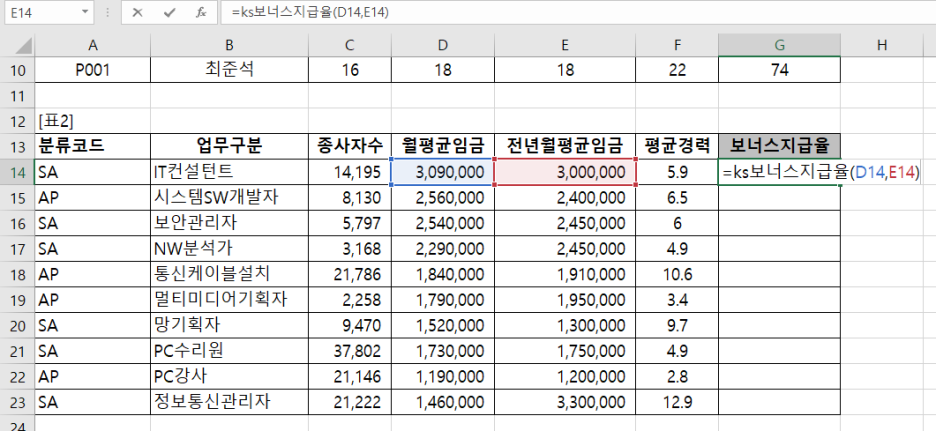Click cell 정보통신관리자
The width and height of the screenshot is (936, 431).
pos(229,402)
